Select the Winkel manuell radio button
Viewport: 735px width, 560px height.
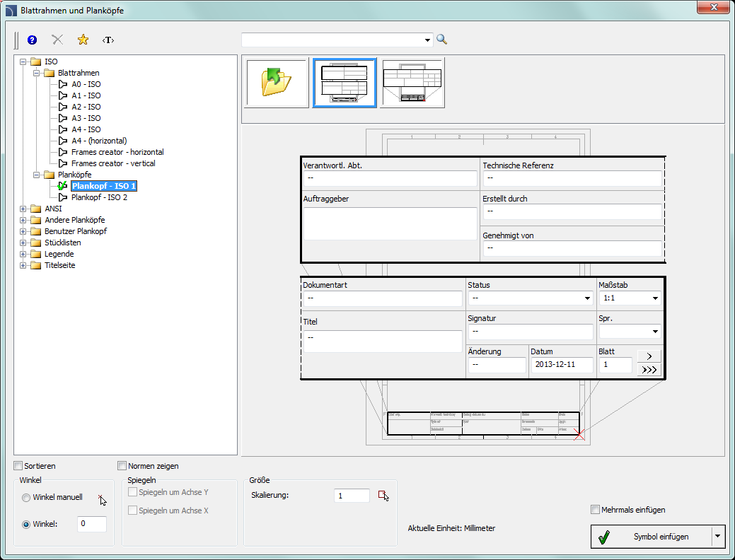[x=26, y=498]
